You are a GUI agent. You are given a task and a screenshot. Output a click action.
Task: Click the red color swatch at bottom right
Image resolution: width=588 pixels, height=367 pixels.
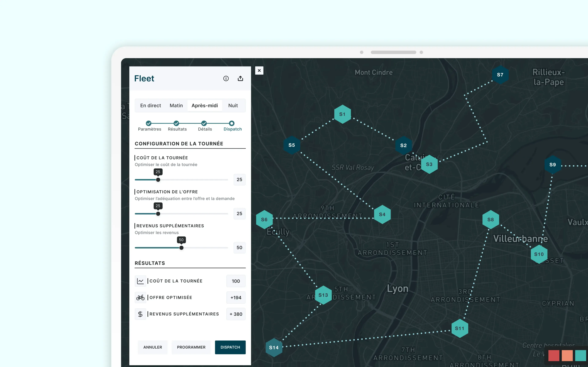click(x=554, y=356)
